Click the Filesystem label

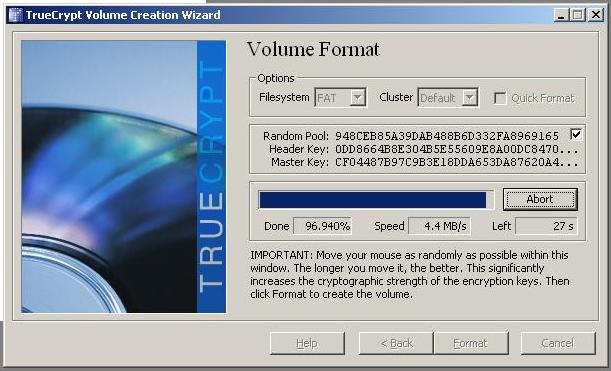pyautogui.click(x=284, y=97)
